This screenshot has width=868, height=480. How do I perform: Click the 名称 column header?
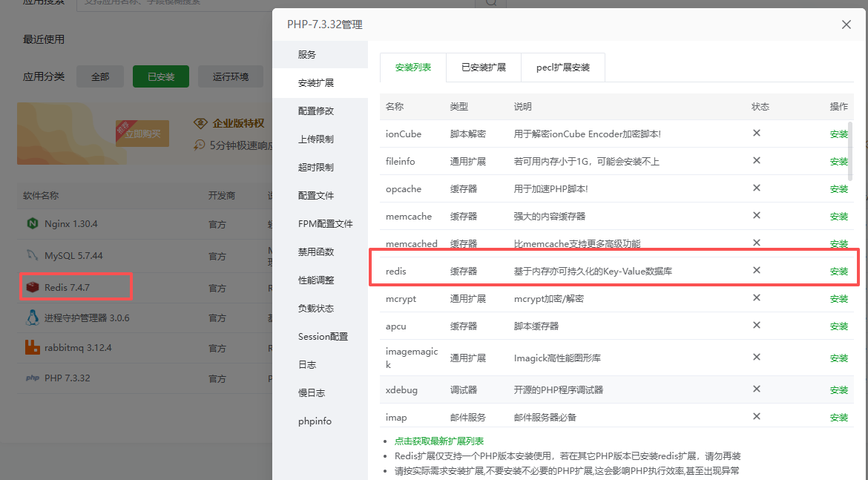point(395,106)
